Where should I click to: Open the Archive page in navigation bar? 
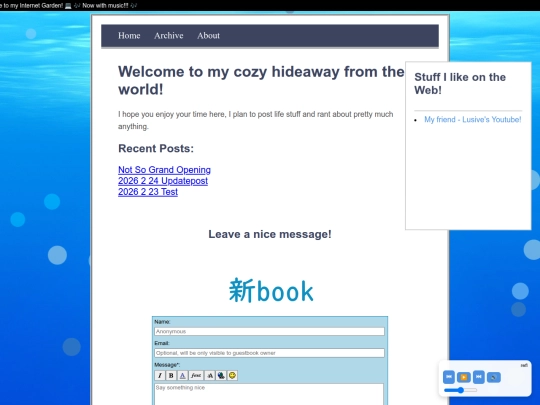[x=169, y=35]
